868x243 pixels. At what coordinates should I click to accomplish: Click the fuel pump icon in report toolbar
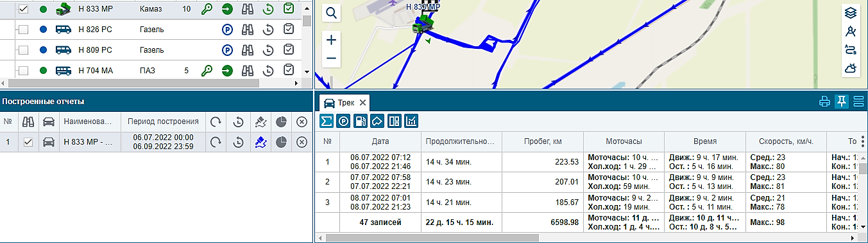(361, 120)
